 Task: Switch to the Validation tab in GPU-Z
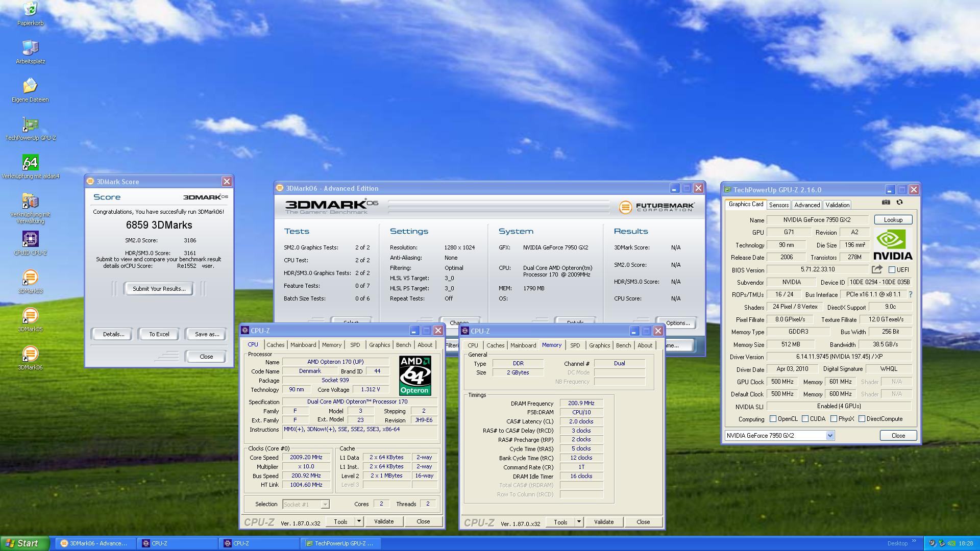click(x=838, y=205)
